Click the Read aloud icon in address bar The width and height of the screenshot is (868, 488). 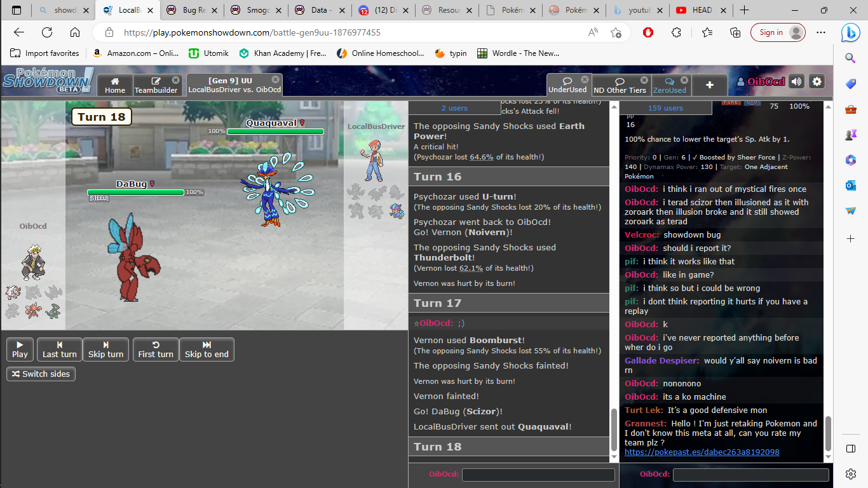[593, 32]
